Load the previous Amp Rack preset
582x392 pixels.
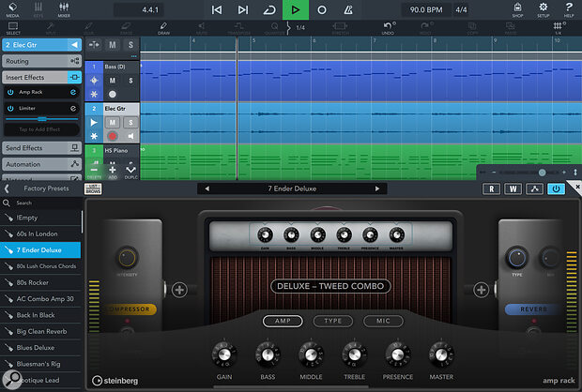pos(207,188)
